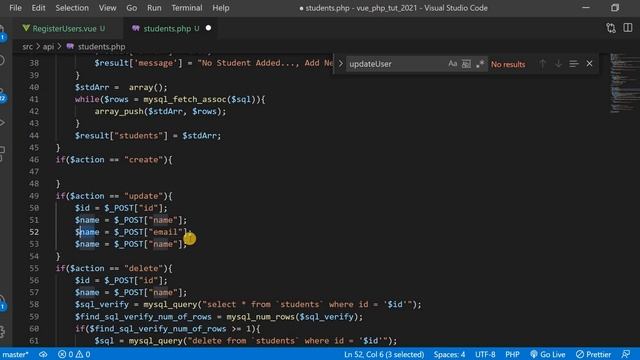Go to the previous match arrow
Screen dimensions: 640x360
coord(542,64)
